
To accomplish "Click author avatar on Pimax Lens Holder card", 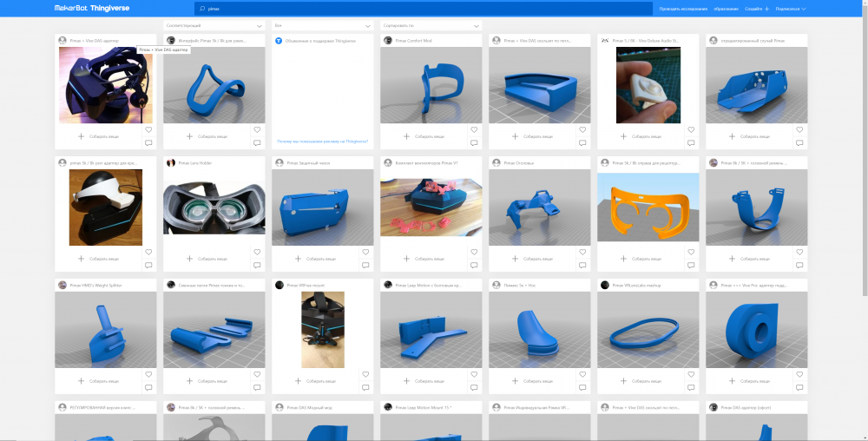I will 171,162.
